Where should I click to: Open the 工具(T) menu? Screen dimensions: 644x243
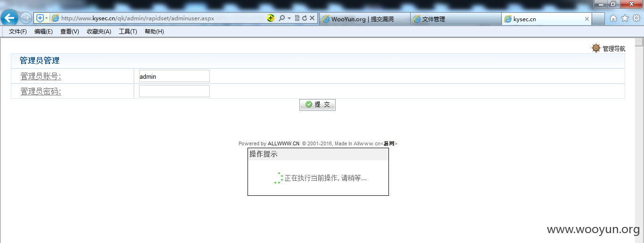click(x=128, y=32)
